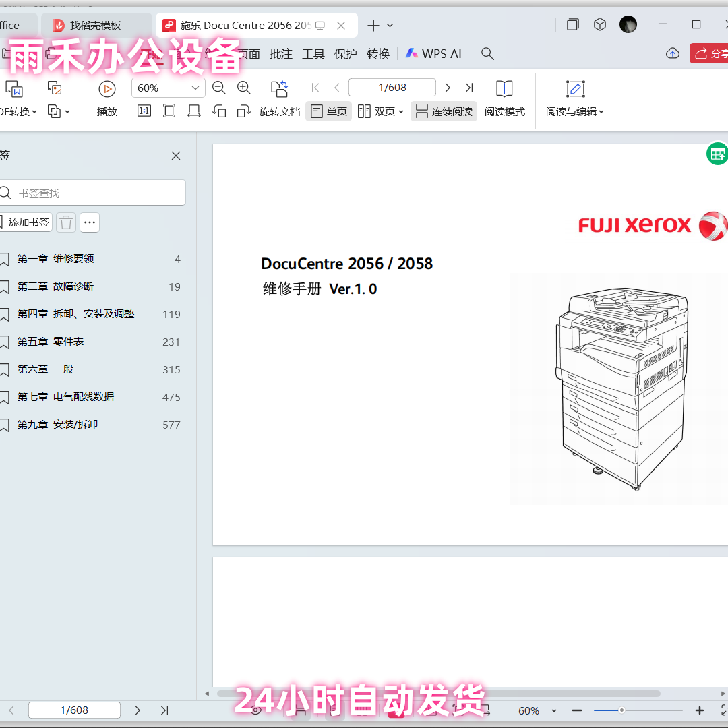728x728 pixels.
Task: Go to previous page in toolbar
Action: pyautogui.click(x=337, y=88)
